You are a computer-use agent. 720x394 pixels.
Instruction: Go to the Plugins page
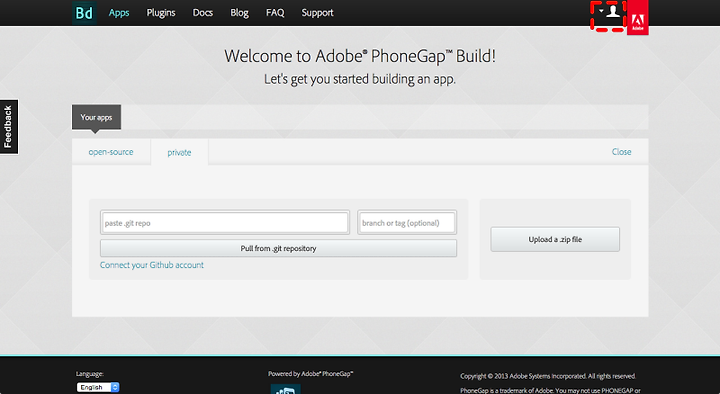coord(161,13)
